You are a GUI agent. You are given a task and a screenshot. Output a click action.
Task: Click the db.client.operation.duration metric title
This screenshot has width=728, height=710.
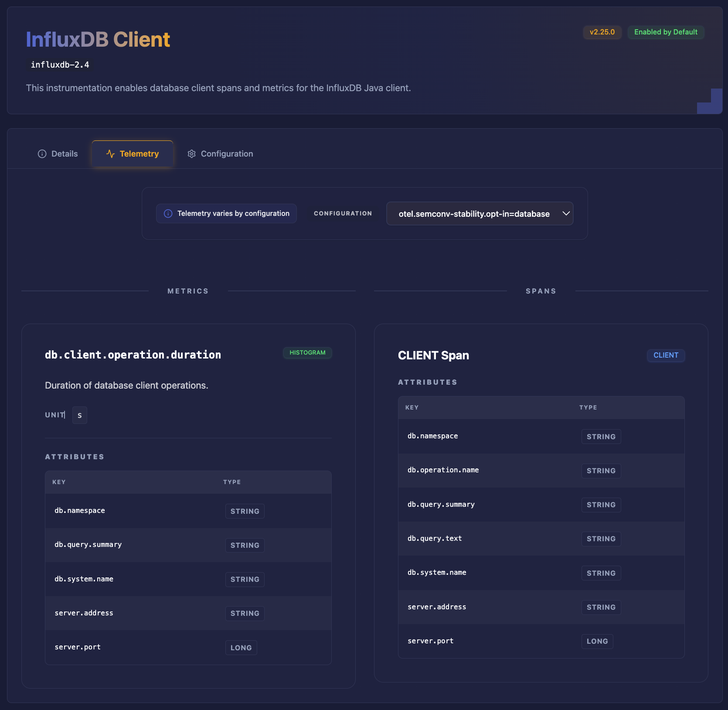click(133, 355)
